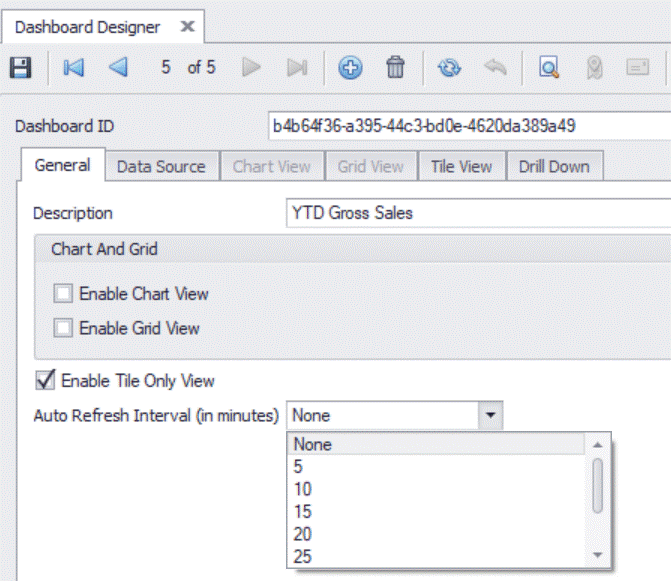Viewport: 671px width, 581px height.
Task: Enable Grid View checkbox
Action: click(64, 328)
